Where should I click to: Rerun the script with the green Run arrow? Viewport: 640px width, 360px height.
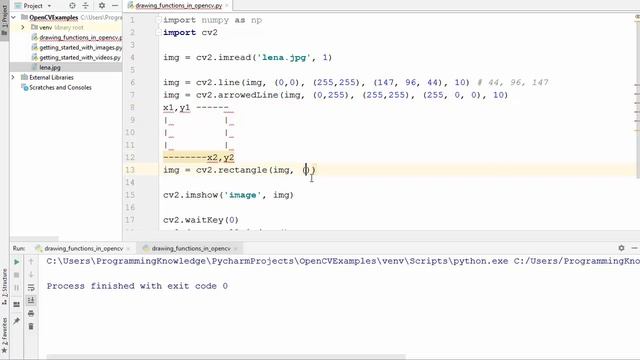pyautogui.click(x=17, y=262)
